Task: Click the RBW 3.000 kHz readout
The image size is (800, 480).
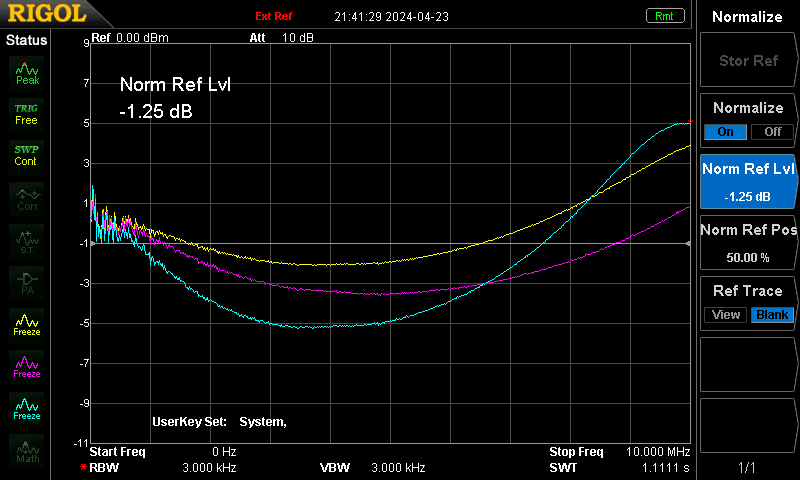Action: pos(163,468)
